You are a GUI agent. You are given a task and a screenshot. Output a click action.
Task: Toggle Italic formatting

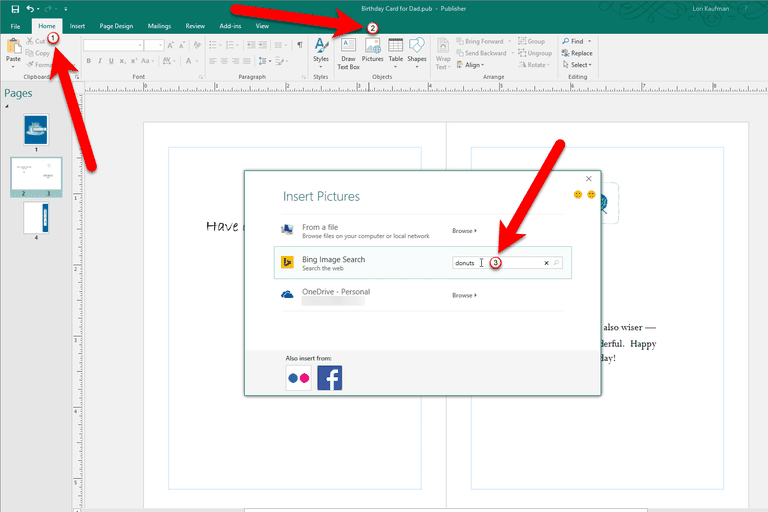[x=100, y=61]
